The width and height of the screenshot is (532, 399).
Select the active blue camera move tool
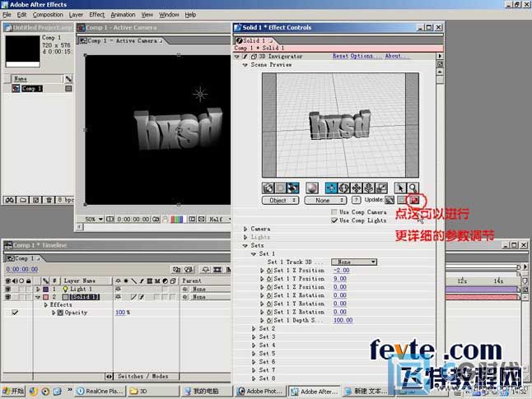coord(331,188)
